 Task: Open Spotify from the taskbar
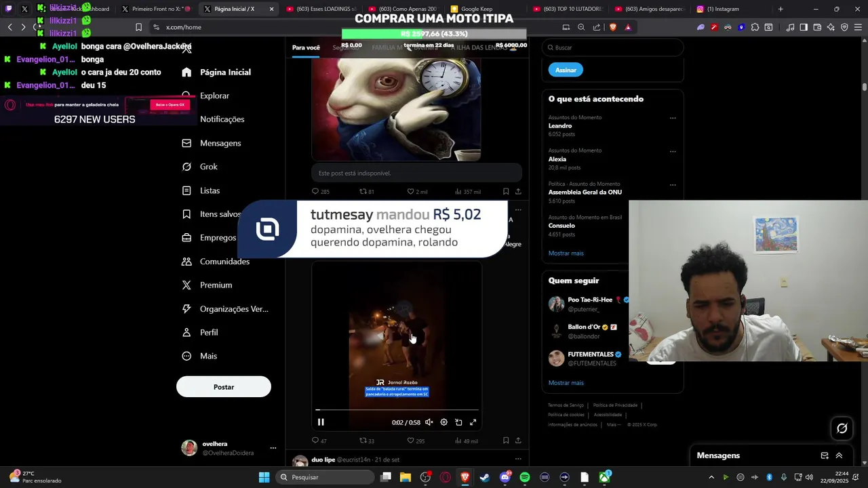(525, 477)
